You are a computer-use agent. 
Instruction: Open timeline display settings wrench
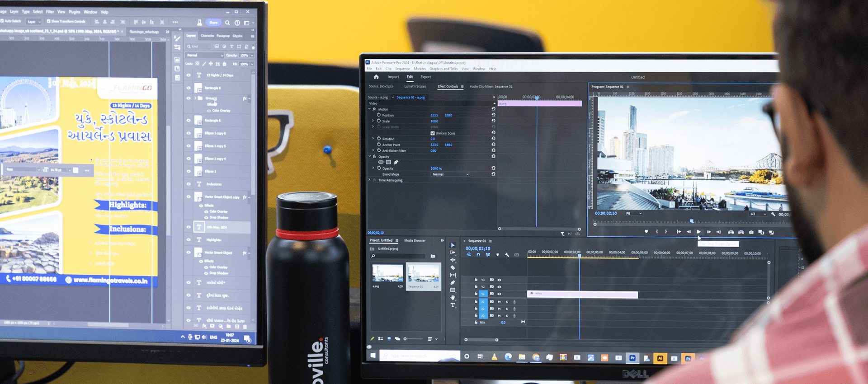[x=507, y=255]
